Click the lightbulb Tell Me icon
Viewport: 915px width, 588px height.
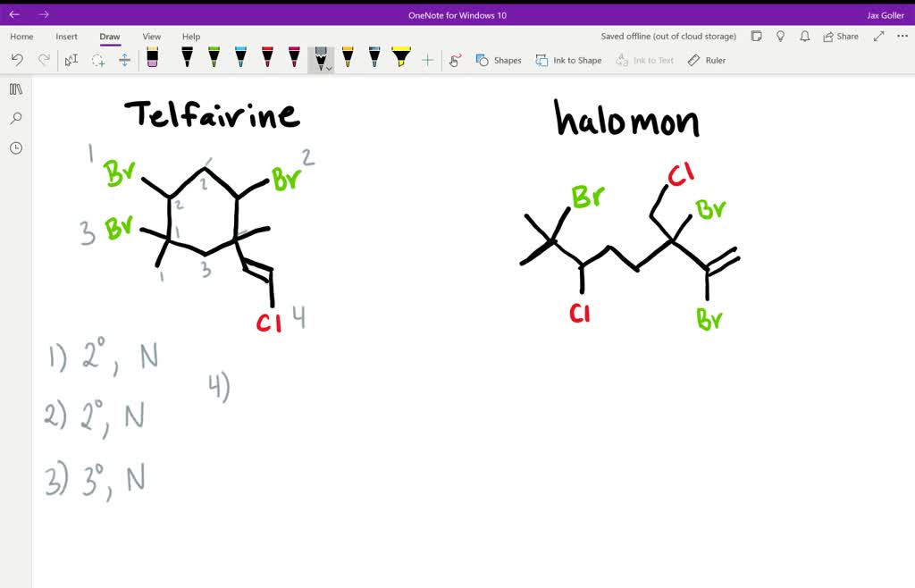780,37
